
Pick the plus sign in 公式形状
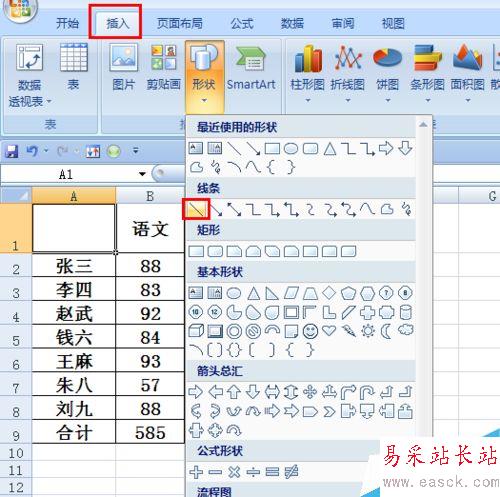pos(196,472)
